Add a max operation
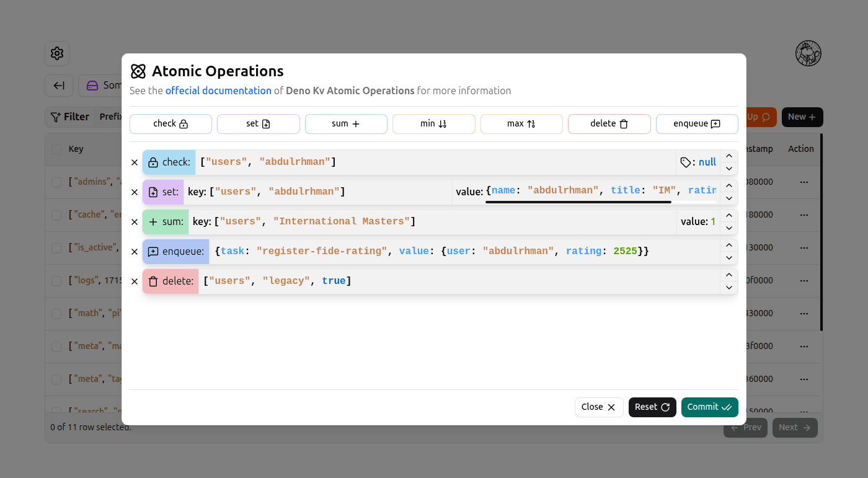The width and height of the screenshot is (868, 478). (521, 123)
